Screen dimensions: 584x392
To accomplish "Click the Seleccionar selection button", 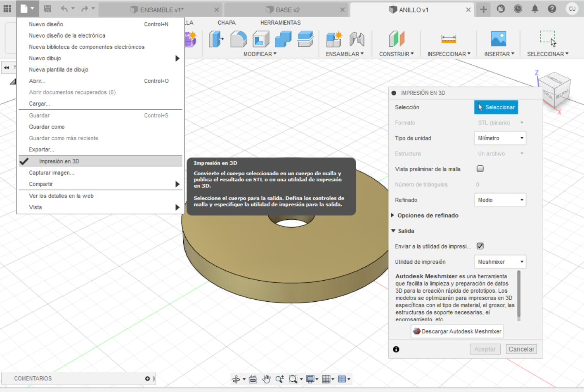I will 496,107.
